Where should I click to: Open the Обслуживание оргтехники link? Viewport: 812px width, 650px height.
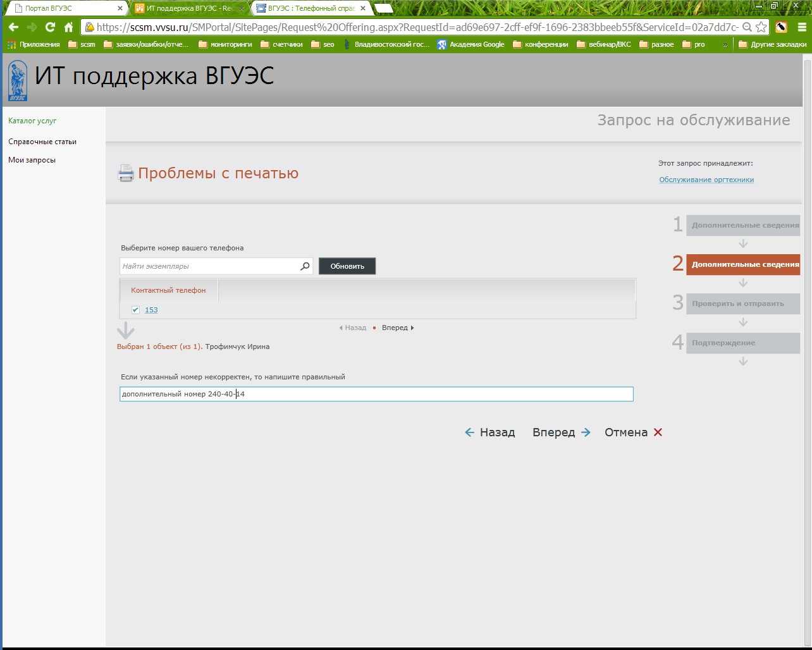(x=706, y=180)
